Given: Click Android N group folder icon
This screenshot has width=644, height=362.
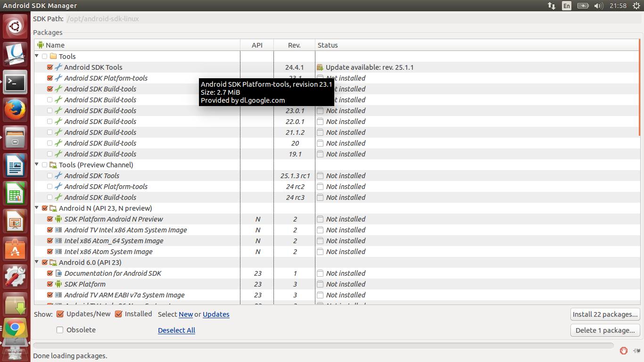Looking at the screenshot, I should pos(53,208).
